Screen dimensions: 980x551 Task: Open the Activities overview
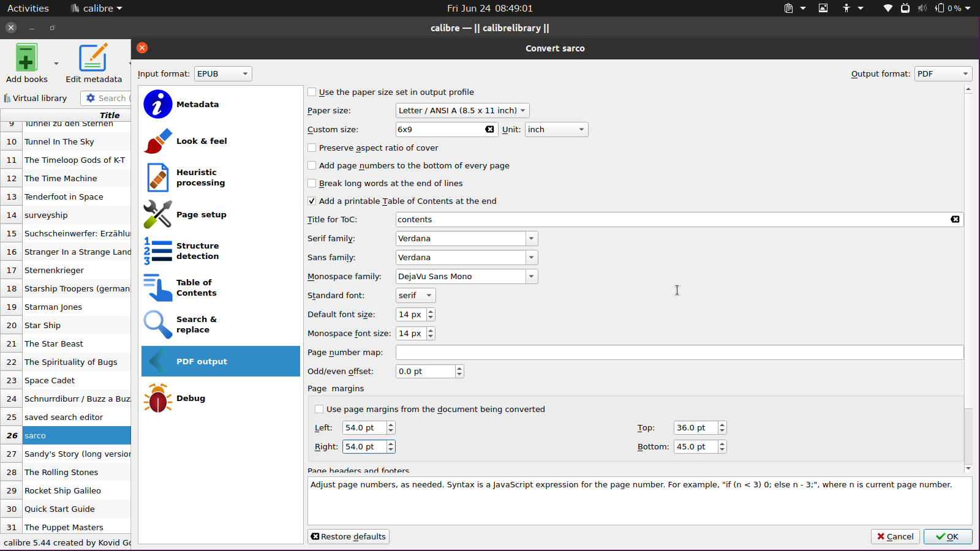[28, 8]
